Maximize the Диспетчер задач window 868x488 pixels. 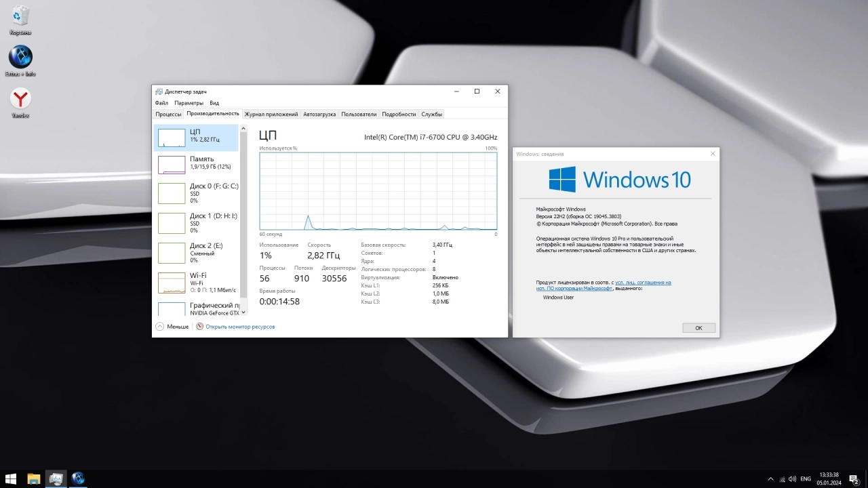(477, 91)
